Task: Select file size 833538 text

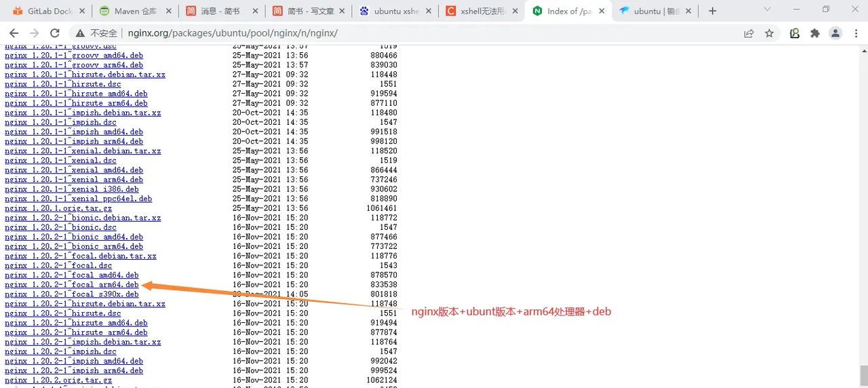Action: click(x=384, y=285)
